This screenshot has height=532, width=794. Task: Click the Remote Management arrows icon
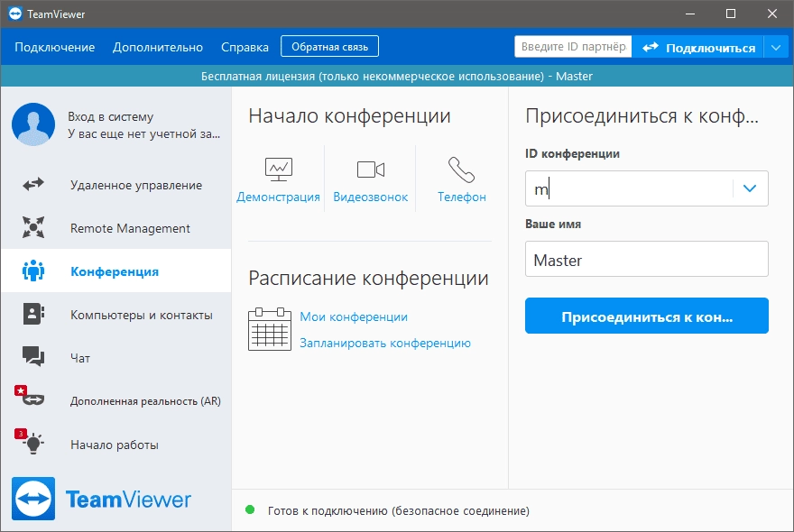(x=33, y=227)
